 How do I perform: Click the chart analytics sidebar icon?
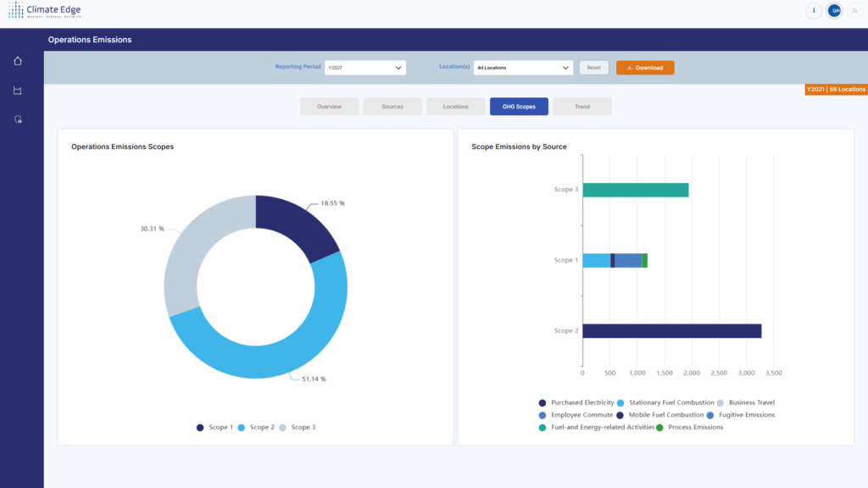[x=18, y=91]
